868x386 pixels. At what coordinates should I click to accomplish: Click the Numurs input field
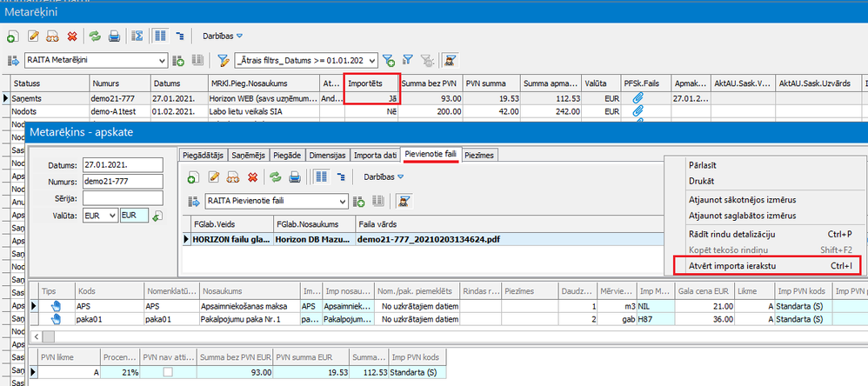click(123, 182)
